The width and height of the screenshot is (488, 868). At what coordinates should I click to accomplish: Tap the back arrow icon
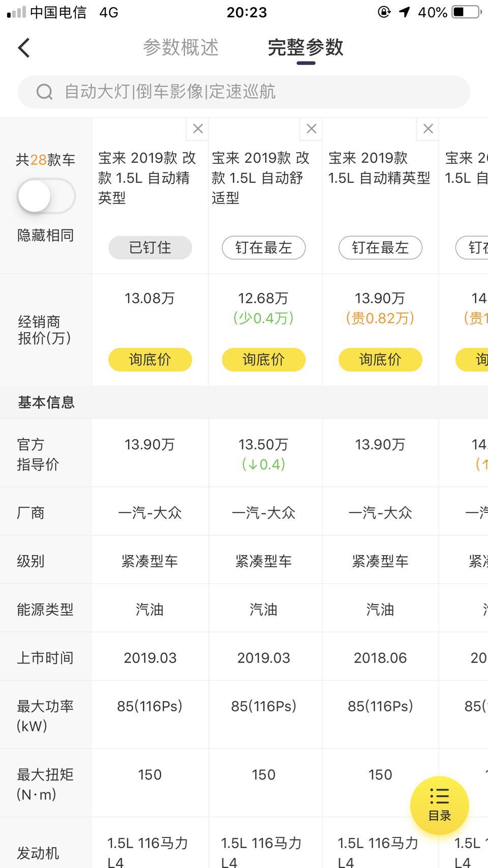(x=24, y=48)
